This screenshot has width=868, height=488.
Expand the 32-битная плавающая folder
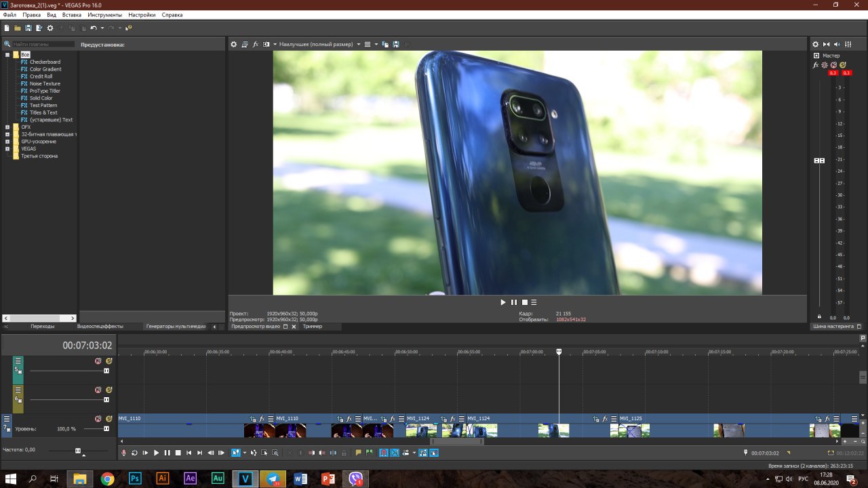point(7,134)
